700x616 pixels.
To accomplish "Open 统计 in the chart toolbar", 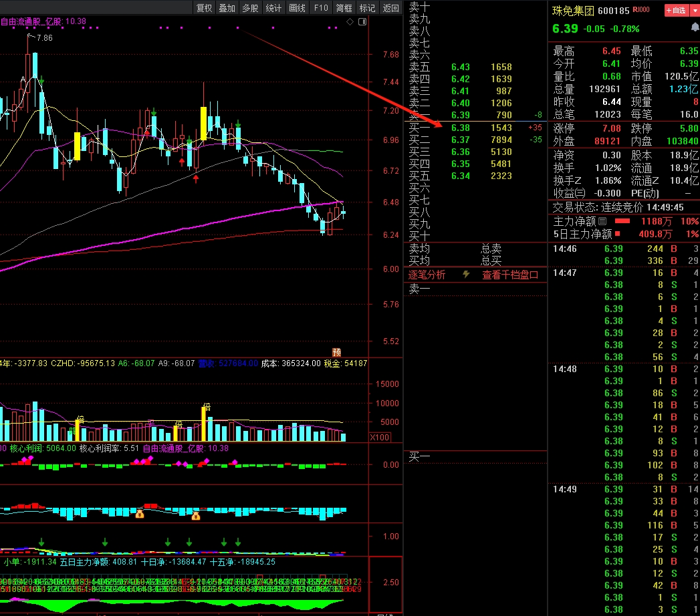I will pyautogui.click(x=273, y=8).
